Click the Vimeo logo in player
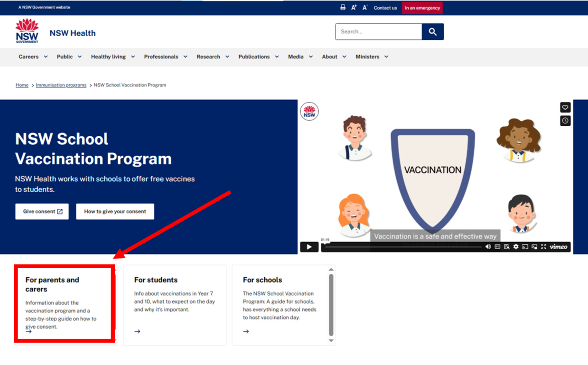This screenshot has width=588, height=365. click(x=559, y=247)
